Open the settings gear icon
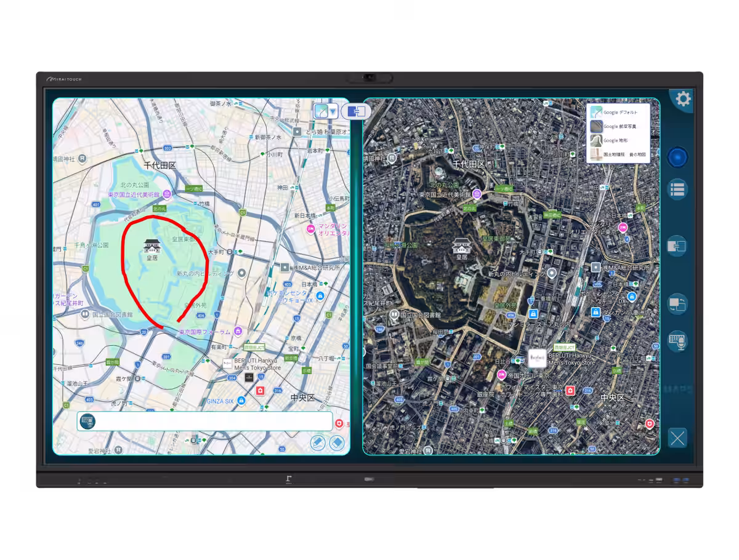 coord(683,99)
